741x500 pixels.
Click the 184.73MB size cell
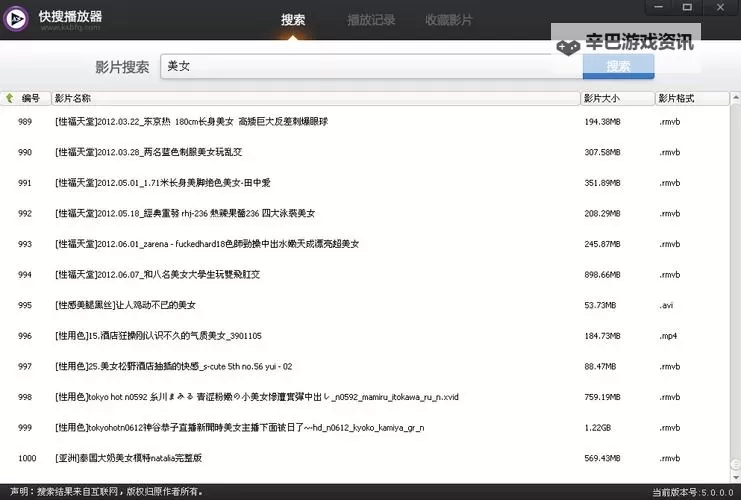click(x=602, y=336)
